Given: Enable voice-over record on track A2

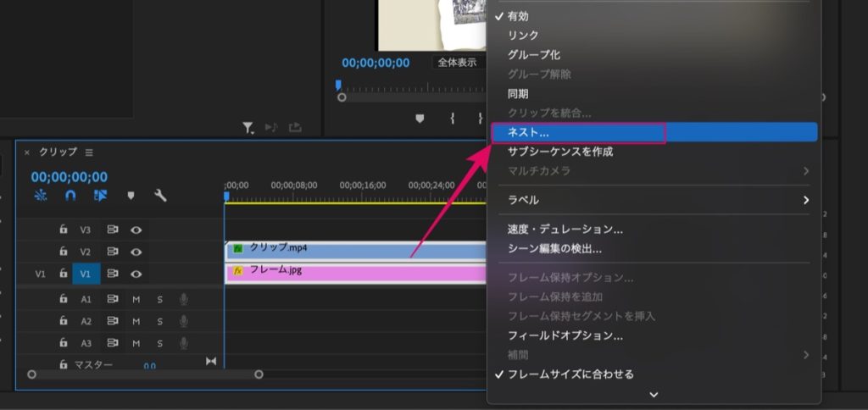Looking at the screenshot, I should click(184, 321).
